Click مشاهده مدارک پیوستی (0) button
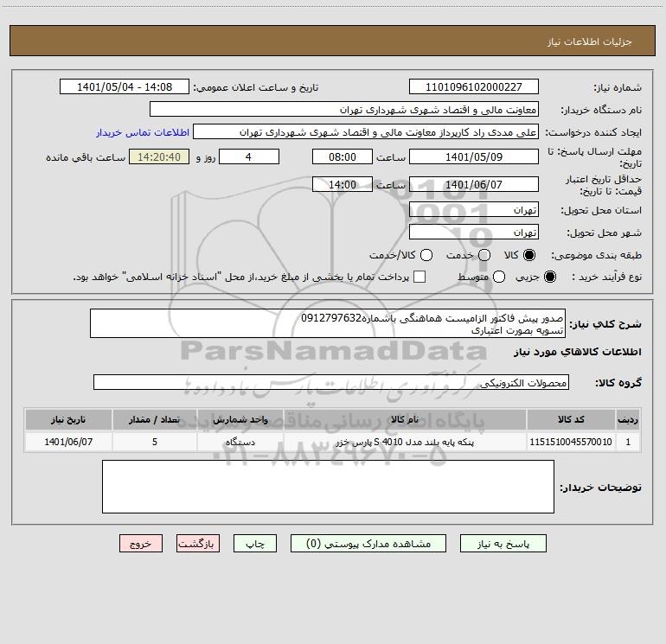The height and width of the screenshot is (644, 666). tap(368, 544)
